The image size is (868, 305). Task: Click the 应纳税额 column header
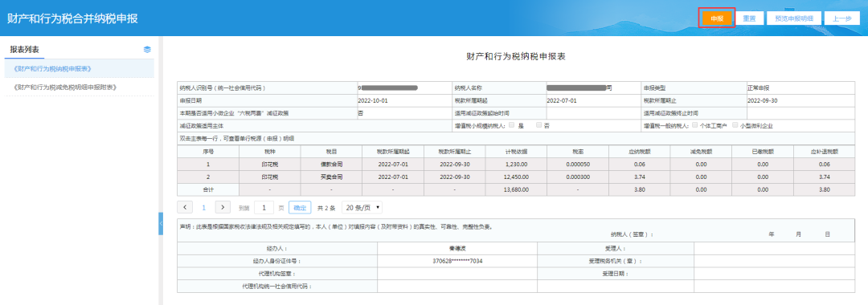pyautogui.click(x=639, y=151)
